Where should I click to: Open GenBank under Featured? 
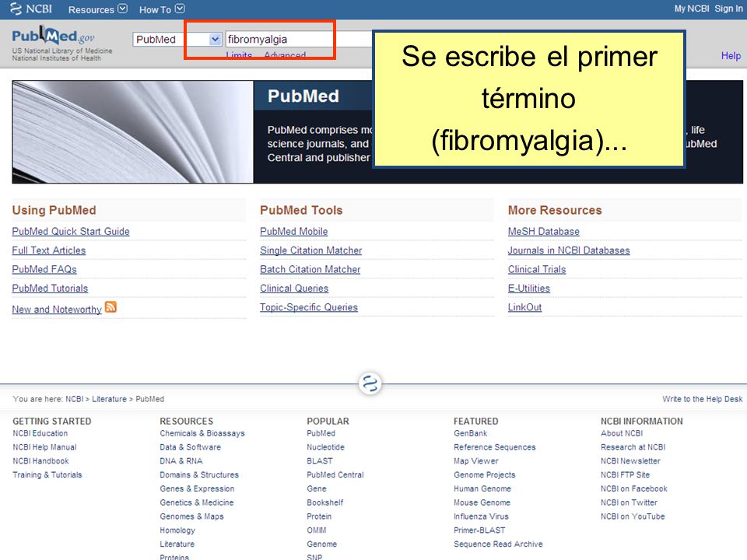tap(470, 433)
